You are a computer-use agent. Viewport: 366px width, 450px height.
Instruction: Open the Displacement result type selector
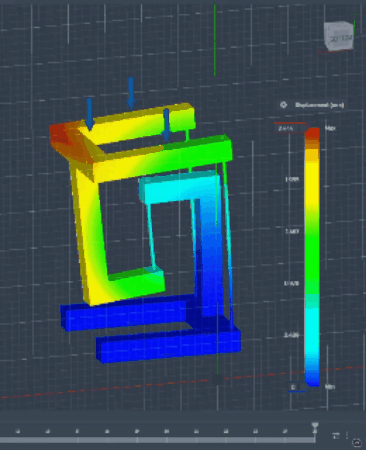coord(319,105)
